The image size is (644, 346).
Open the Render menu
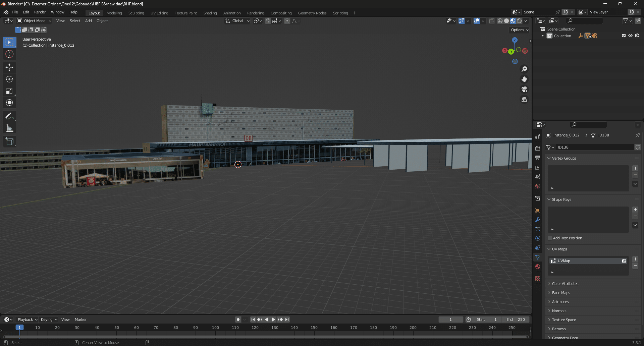click(40, 12)
